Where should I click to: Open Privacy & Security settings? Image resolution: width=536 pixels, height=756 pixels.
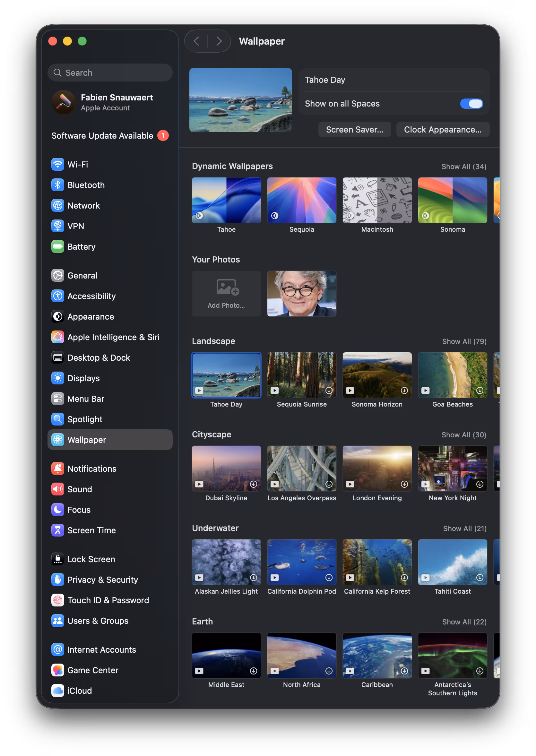pos(110,580)
